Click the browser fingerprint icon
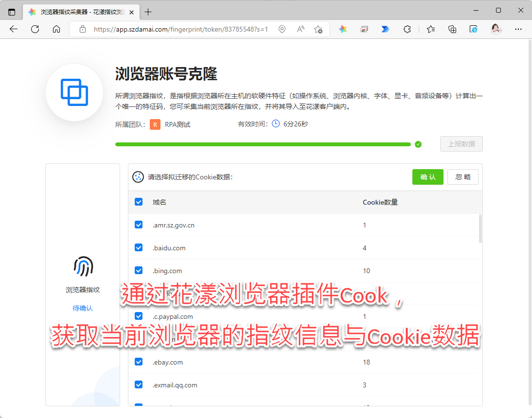The height and width of the screenshot is (418, 532). [84, 266]
